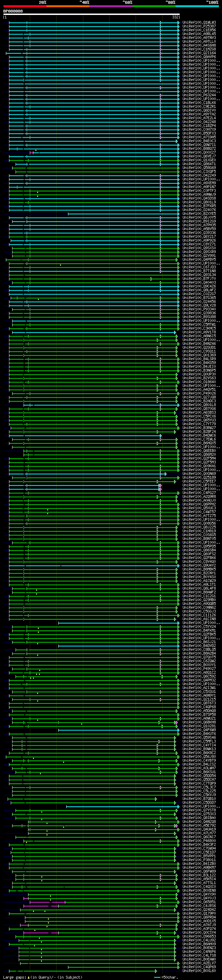Open hit UniRef100_C1E856
The image size is (222, 980).
pyautogui.click(x=199, y=30)
